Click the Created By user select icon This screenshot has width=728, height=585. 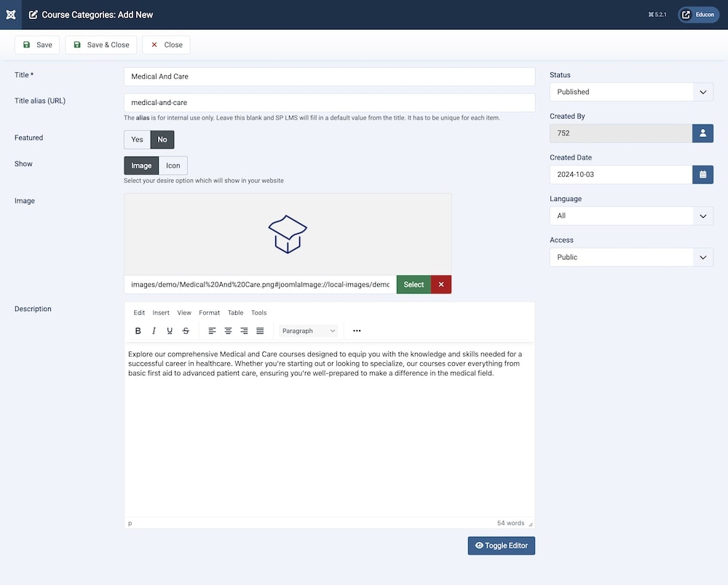point(703,133)
